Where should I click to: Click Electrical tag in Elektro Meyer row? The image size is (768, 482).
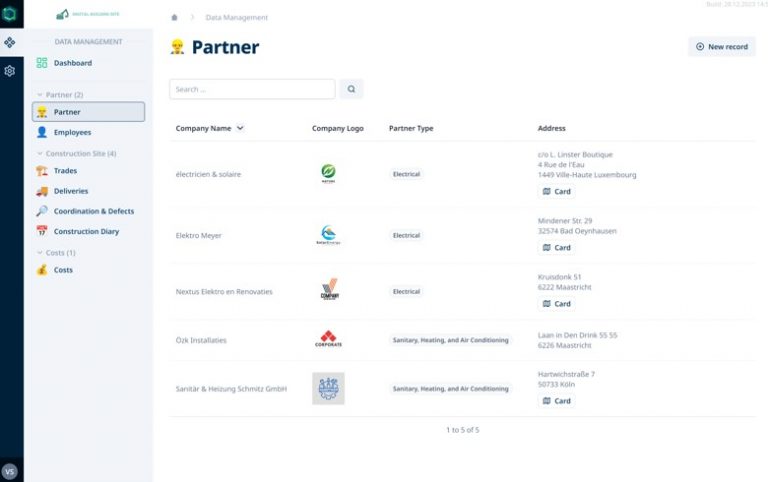[x=406, y=235]
